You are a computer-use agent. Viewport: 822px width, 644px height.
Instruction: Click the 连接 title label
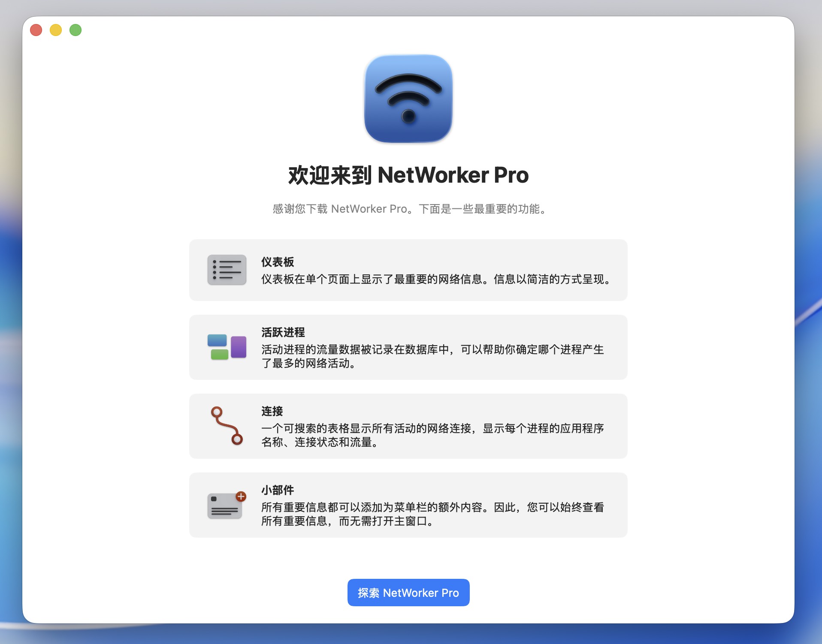click(x=272, y=411)
